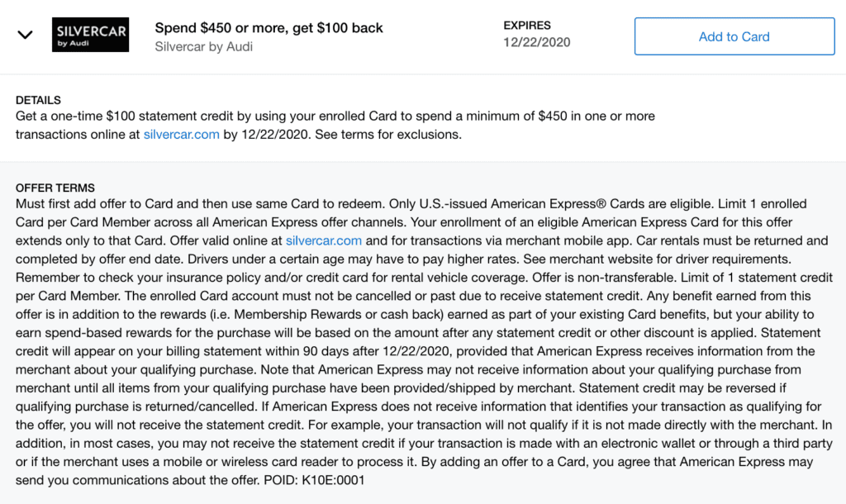Click the POID: K10E:0001 code

[x=314, y=480]
